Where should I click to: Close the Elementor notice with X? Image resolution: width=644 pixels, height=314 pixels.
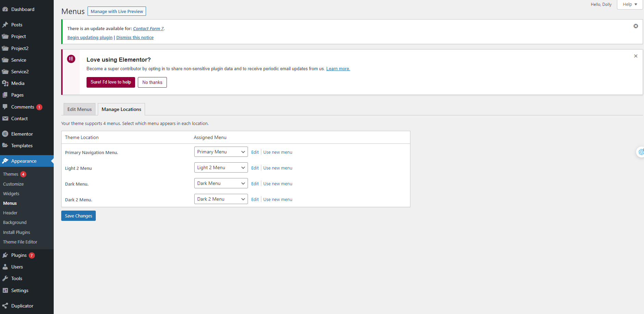[636, 56]
